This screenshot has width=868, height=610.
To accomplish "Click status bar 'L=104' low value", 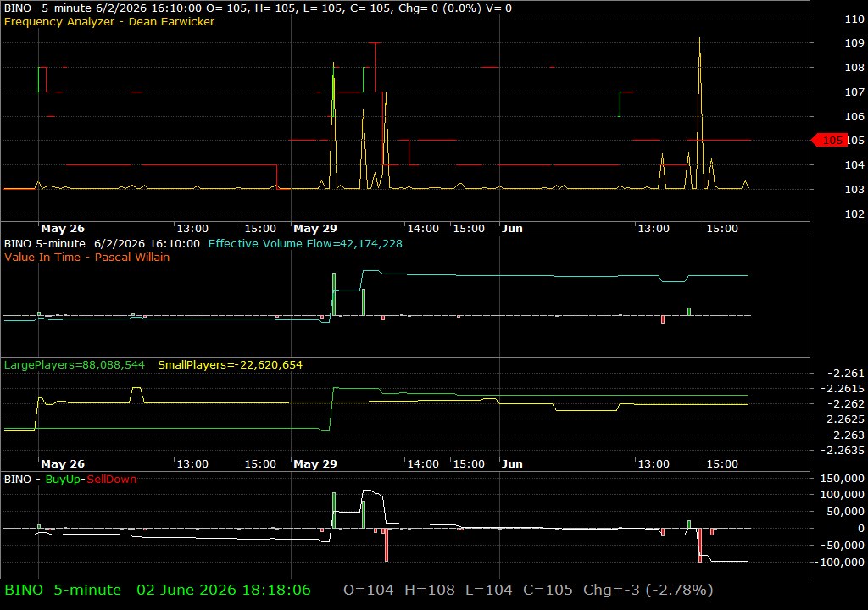I will tap(489, 590).
